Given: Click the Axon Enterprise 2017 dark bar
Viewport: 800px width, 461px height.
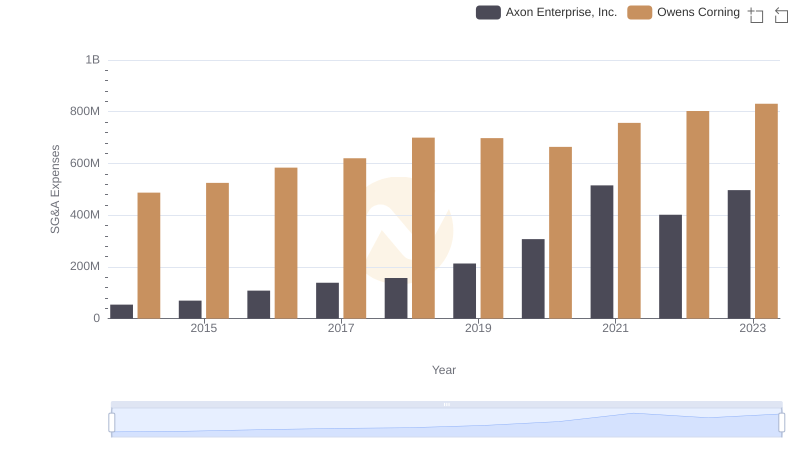Looking at the screenshot, I should click(327, 301).
